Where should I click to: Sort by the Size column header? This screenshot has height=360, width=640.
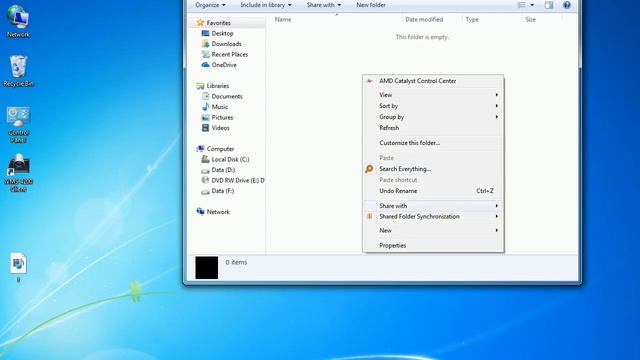point(530,19)
